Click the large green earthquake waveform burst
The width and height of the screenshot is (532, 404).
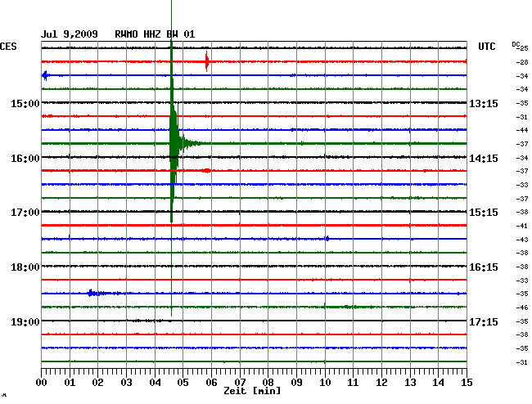(174, 142)
